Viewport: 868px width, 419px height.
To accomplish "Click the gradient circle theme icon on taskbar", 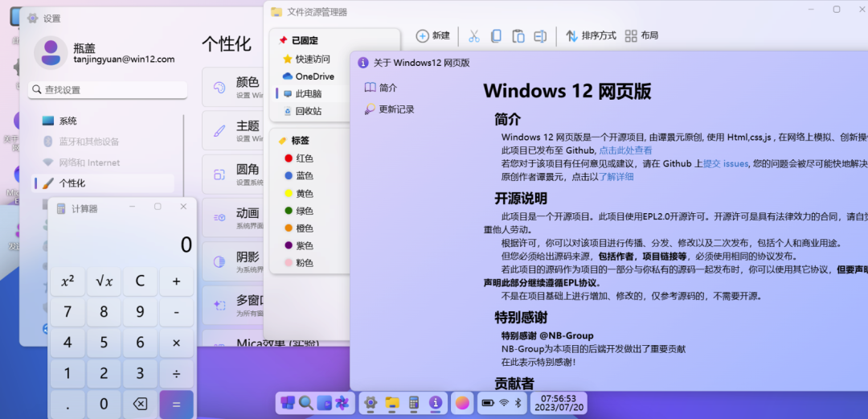I will [x=461, y=403].
